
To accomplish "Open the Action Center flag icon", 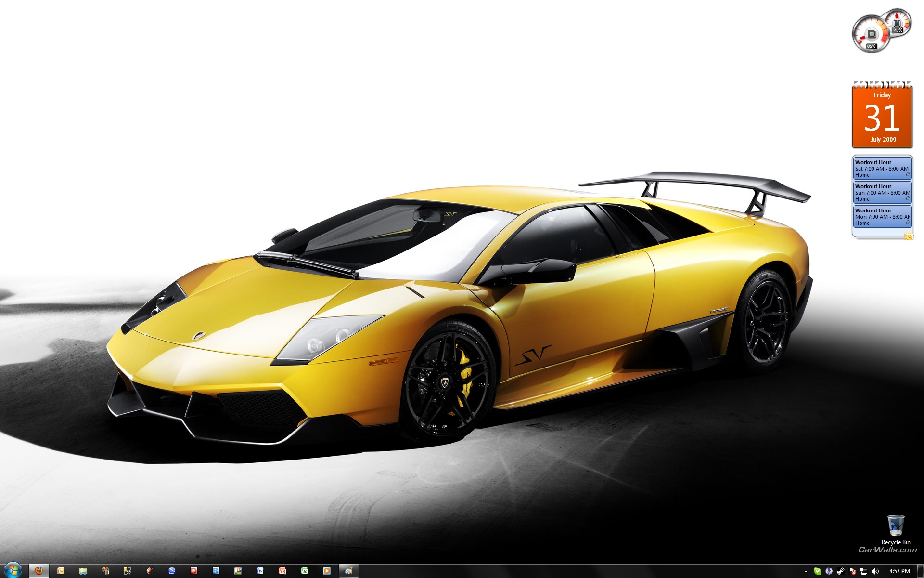I will (852, 571).
